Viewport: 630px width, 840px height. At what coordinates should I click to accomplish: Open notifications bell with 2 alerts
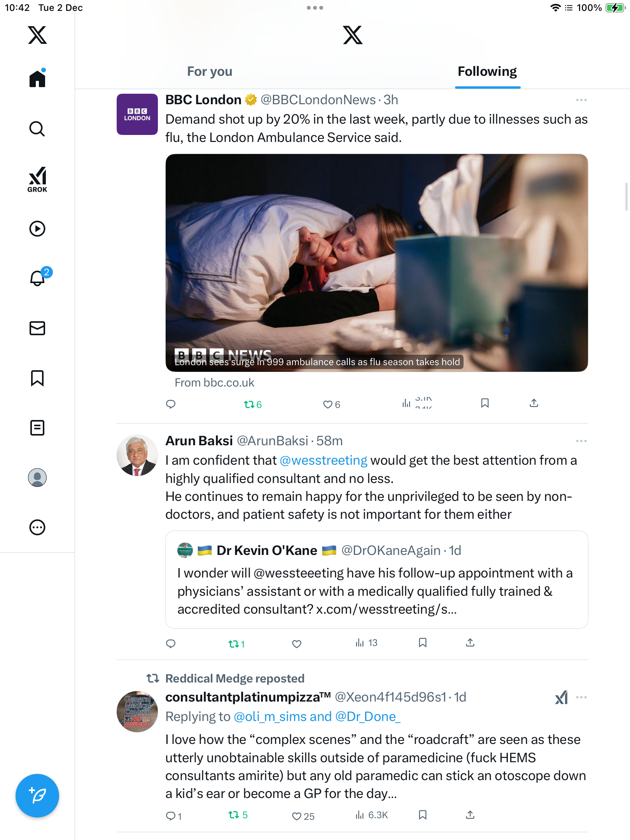pyautogui.click(x=38, y=278)
